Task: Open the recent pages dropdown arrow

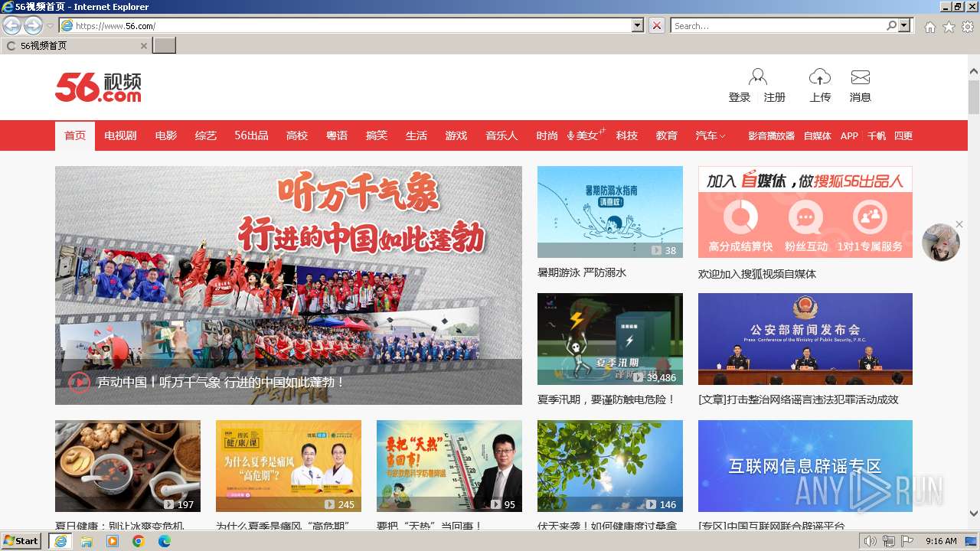Action: pos(50,26)
